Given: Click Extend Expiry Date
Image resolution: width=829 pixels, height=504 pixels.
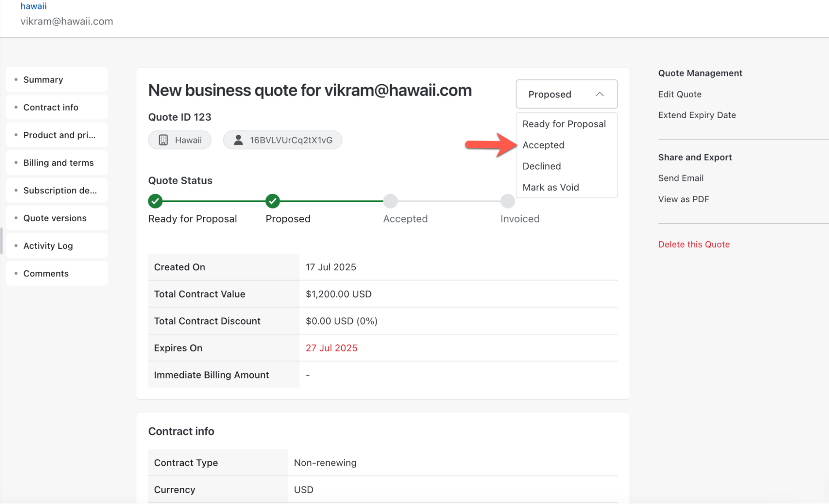Looking at the screenshot, I should 697,115.
